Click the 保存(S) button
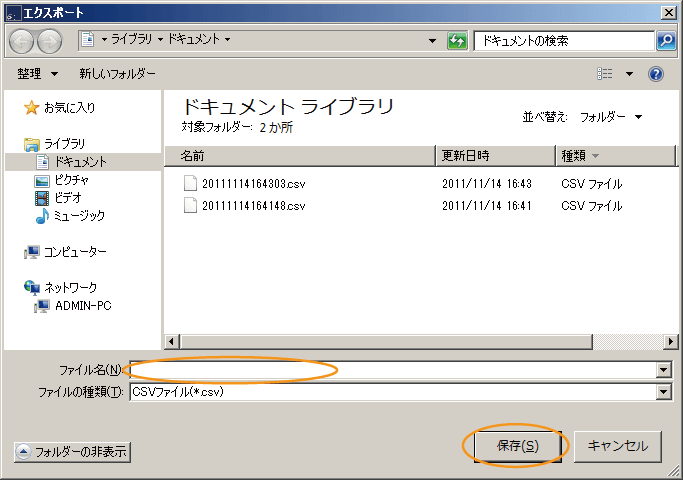The height and width of the screenshot is (480, 683). [x=517, y=446]
